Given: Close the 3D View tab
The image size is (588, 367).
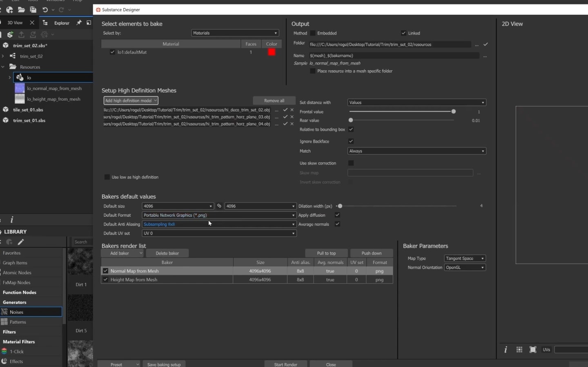Looking at the screenshot, I should [32, 22].
